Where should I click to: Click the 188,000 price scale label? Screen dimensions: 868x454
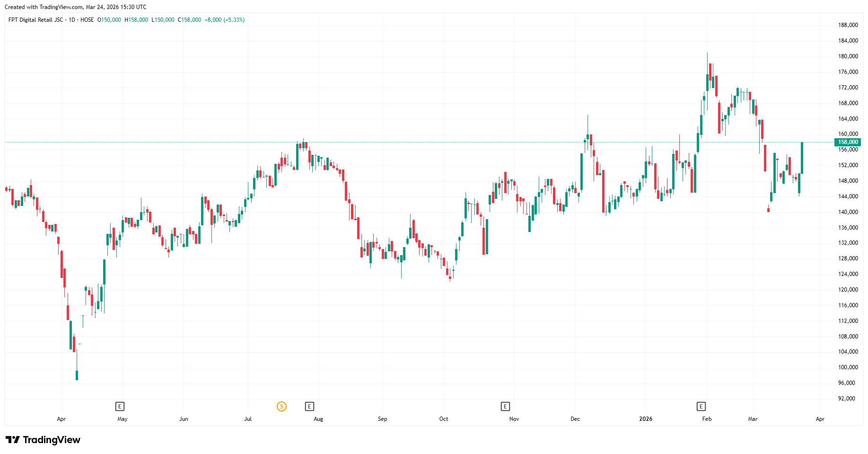pos(848,25)
